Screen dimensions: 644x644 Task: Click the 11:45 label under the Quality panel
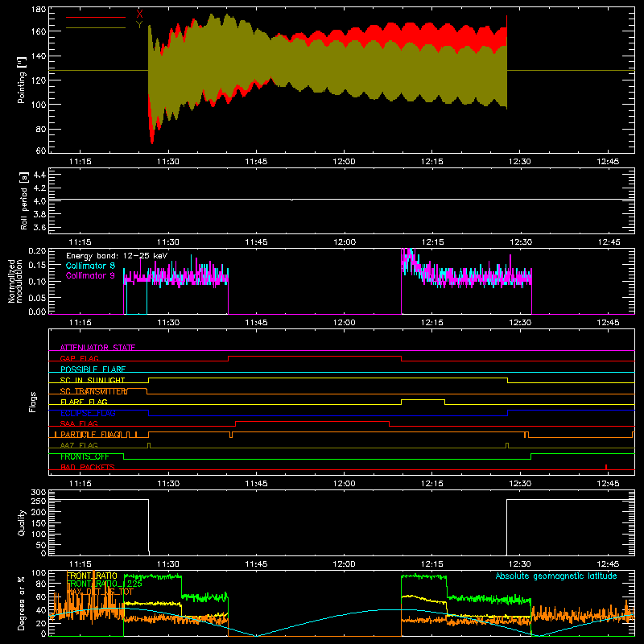[256, 564]
